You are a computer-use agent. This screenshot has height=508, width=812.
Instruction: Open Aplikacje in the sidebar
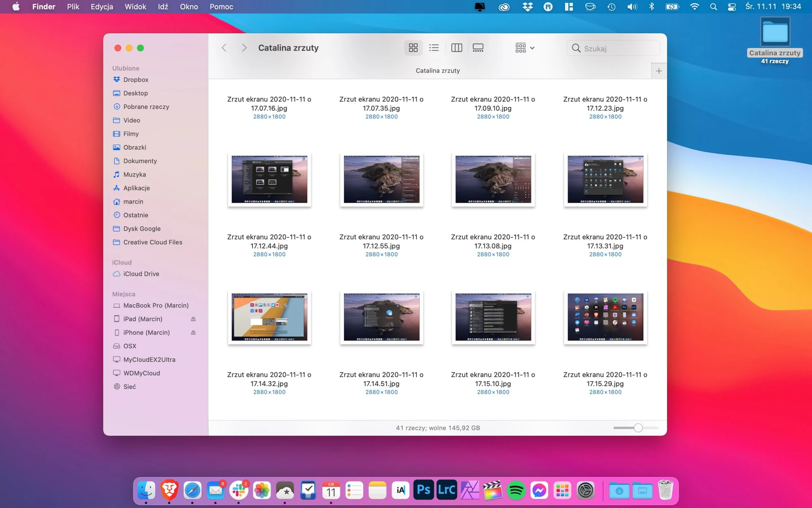(x=136, y=188)
